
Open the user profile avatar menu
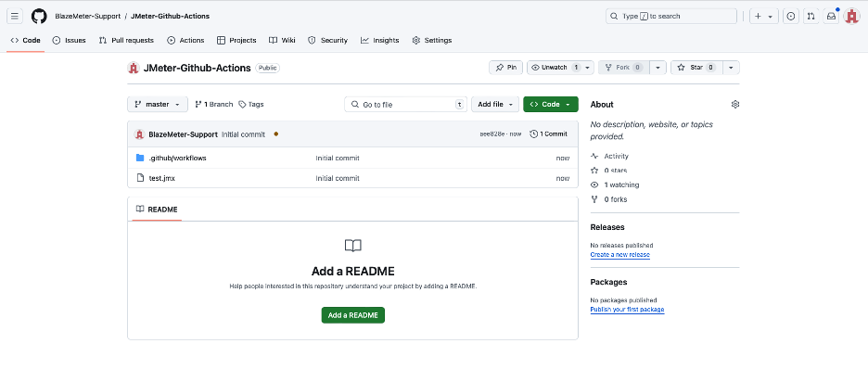click(x=851, y=16)
